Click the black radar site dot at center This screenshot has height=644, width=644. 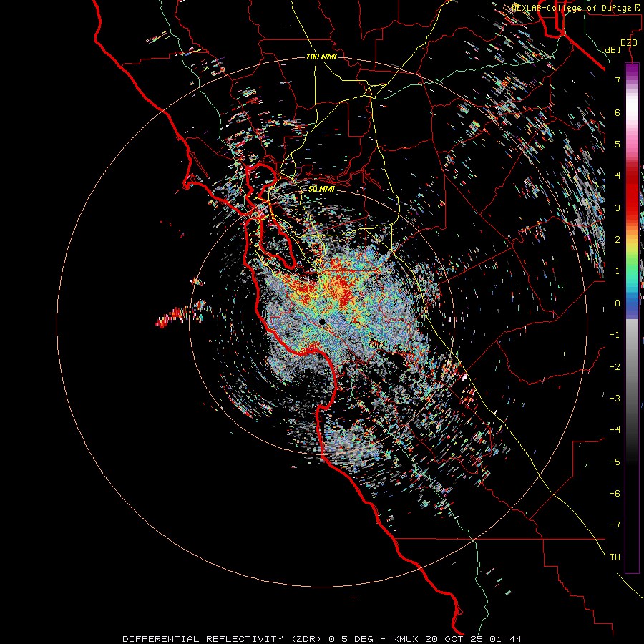click(x=322, y=321)
